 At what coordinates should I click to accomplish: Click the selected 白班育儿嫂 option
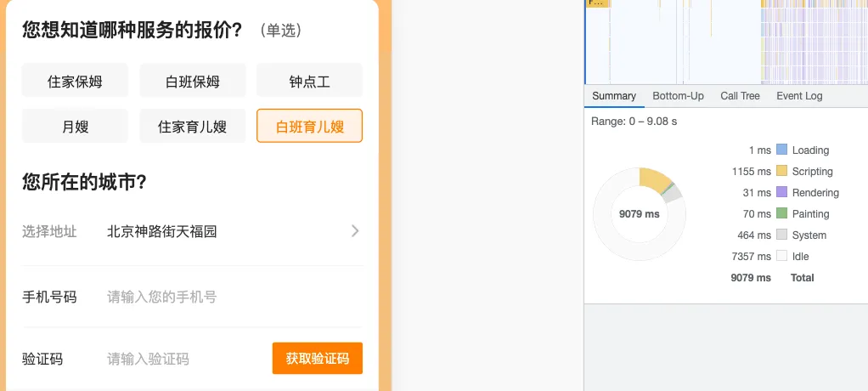tap(309, 127)
